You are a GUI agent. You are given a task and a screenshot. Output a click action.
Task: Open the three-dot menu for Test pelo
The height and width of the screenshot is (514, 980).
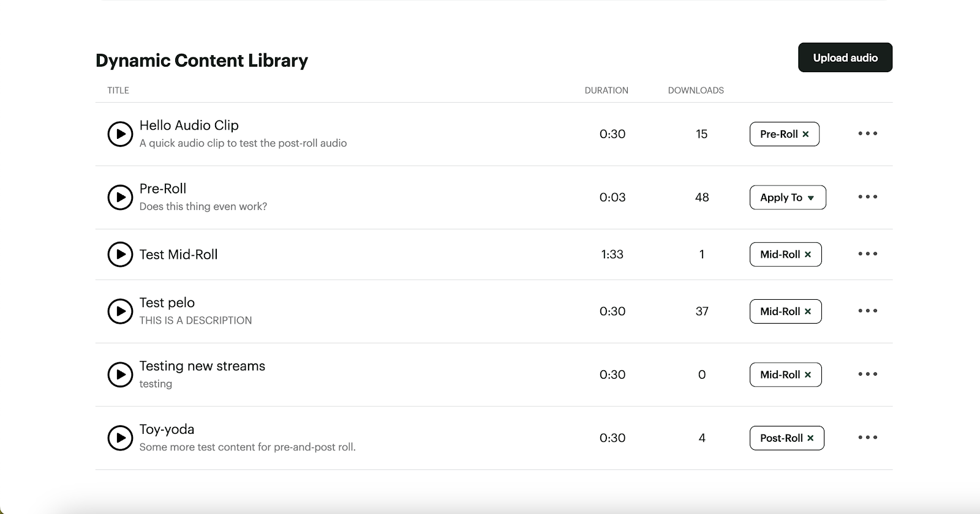coord(867,311)
